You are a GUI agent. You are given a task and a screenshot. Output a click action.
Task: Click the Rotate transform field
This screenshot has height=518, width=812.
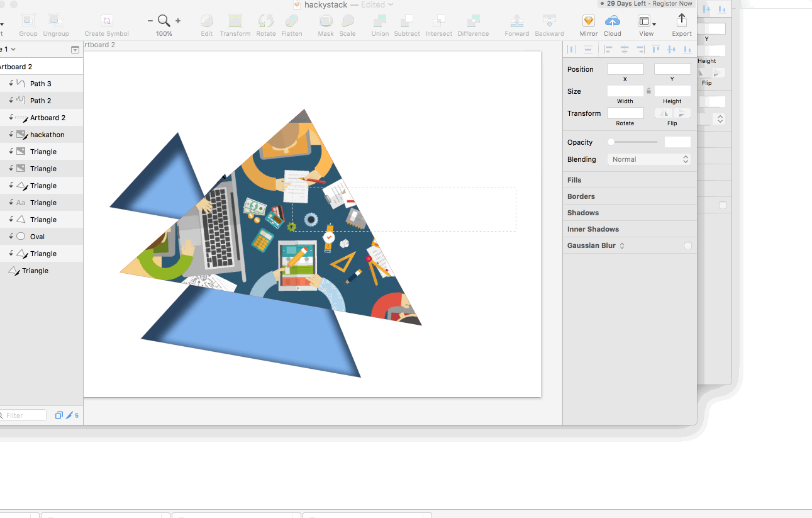(625, 113)
